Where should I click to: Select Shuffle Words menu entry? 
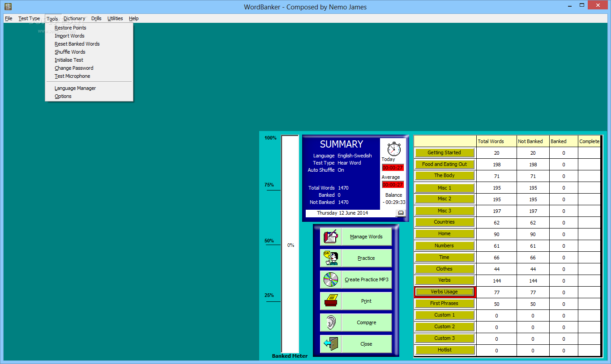click(89, 52)
